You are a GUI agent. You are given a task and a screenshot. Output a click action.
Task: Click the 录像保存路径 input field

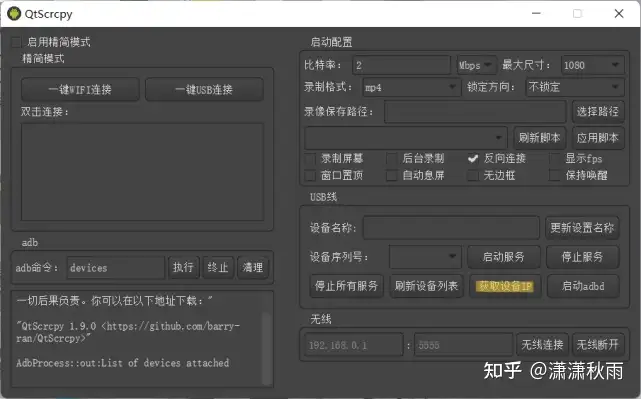pyautogui.click(x=475, y=112)
